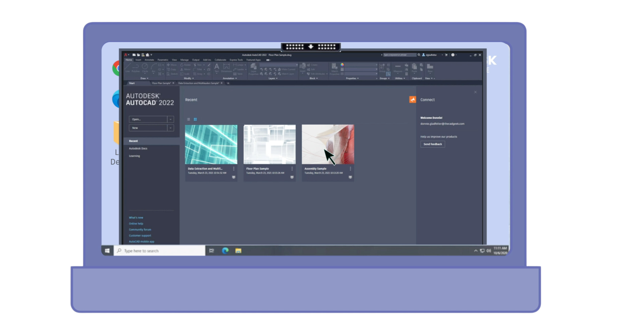Click the Send feedback button
644x321 pixels.
pos(433,144)
